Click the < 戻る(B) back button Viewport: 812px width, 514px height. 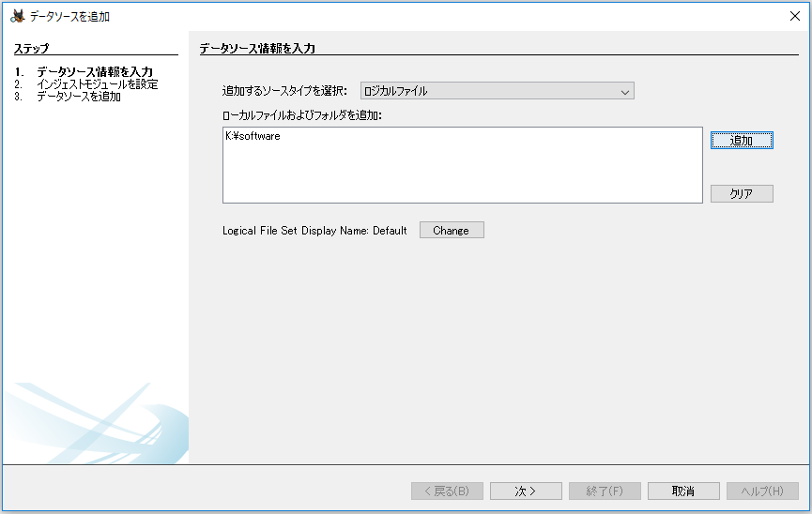click(x=447, y=491)
